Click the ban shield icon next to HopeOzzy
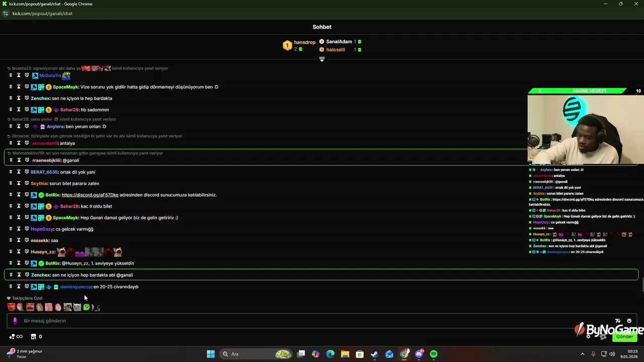 coord(27,229)
